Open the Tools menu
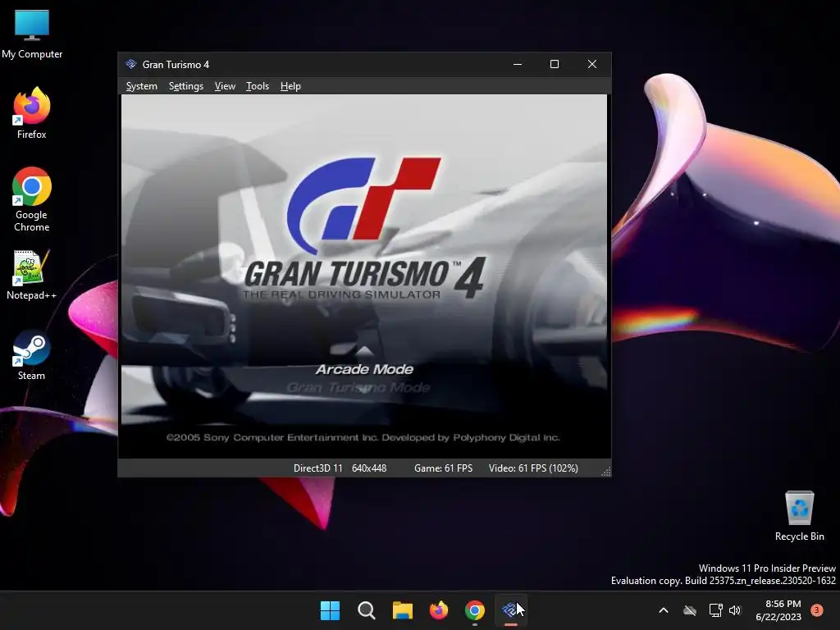The width and height of the screenshot is (840, 630). click(257, 86)
